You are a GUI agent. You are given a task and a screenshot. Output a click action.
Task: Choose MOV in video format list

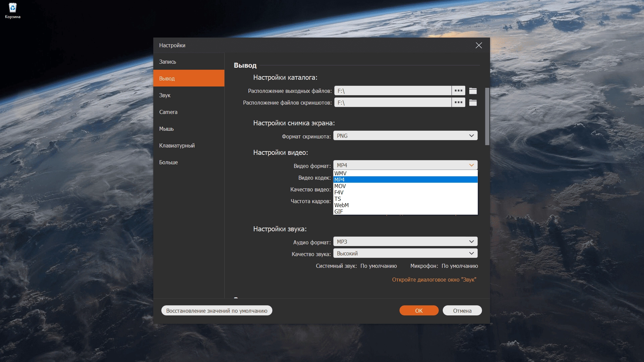click(405, 186)
